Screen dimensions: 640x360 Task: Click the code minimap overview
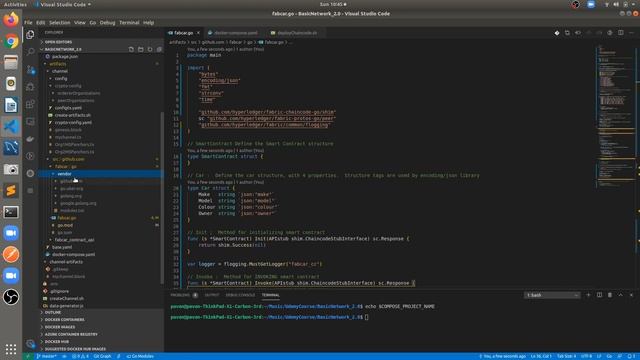click(615, 116)
